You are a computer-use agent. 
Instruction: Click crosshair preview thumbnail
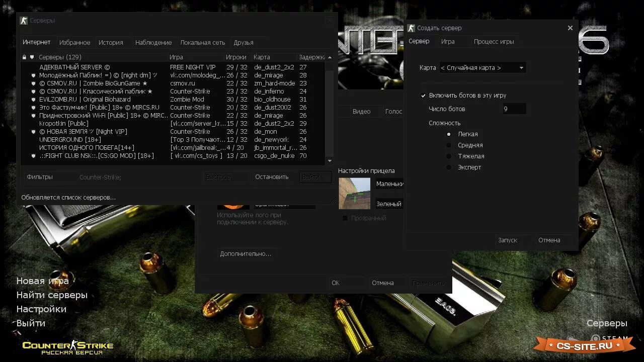(354, 194)
